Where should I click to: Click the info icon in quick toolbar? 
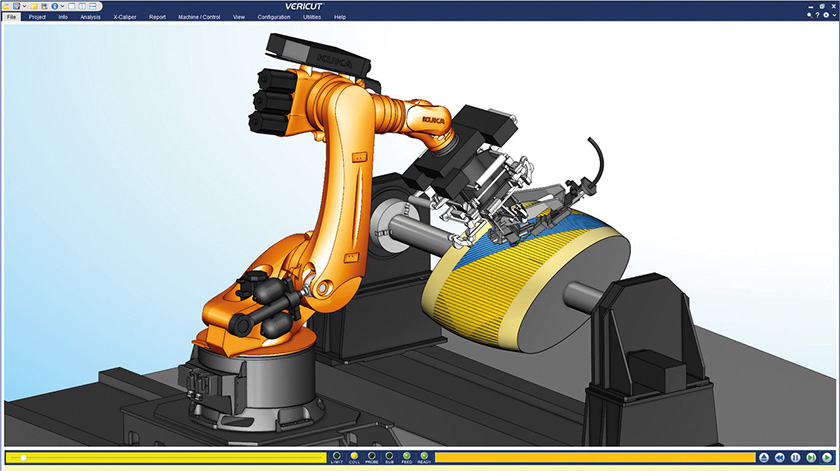pyautogui.click(x=54, y=6)
